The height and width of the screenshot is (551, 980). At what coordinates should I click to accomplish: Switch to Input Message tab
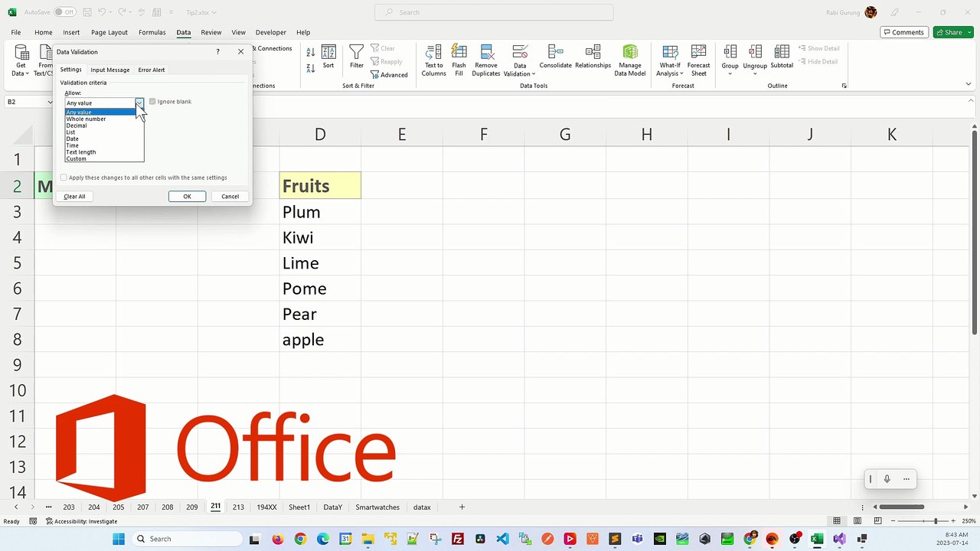(110, 70)
